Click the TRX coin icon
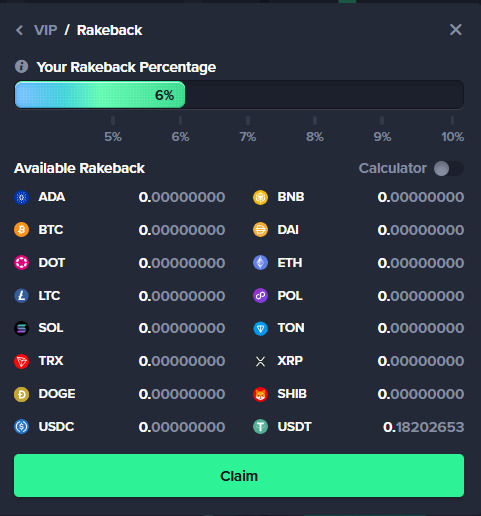Screen dimensions: 481x516 click(22, 361)
